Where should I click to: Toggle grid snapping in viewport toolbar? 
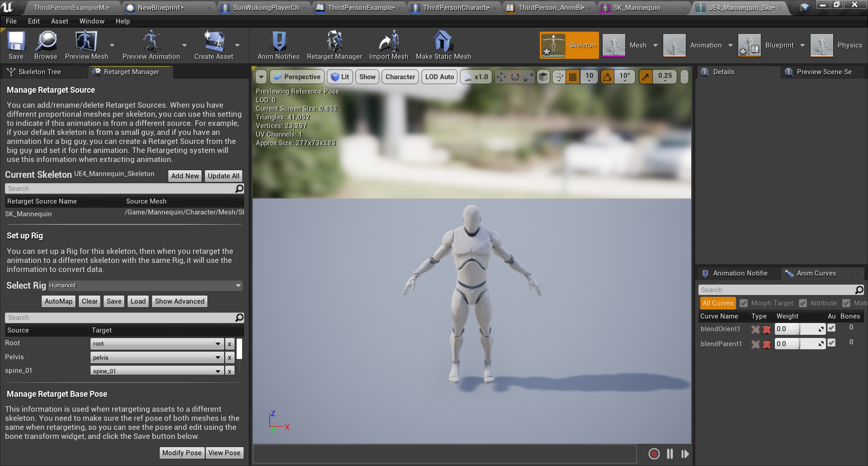(572, 77)
